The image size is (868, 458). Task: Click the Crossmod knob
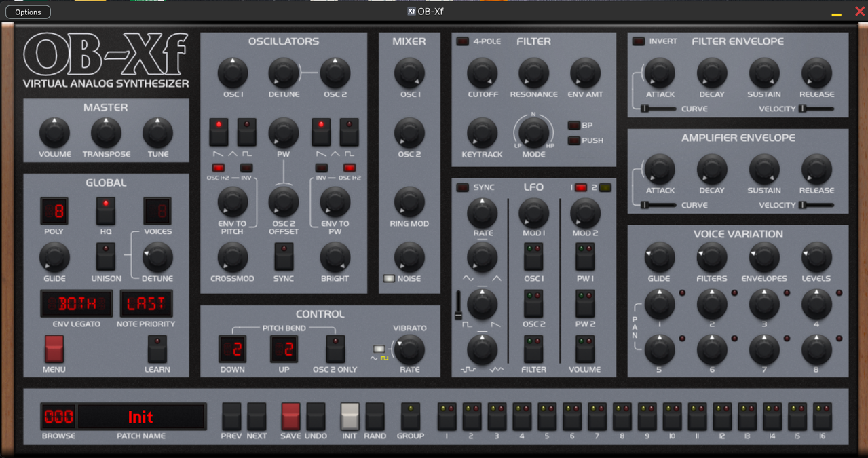pyautogui.click(x=233, y=257)
